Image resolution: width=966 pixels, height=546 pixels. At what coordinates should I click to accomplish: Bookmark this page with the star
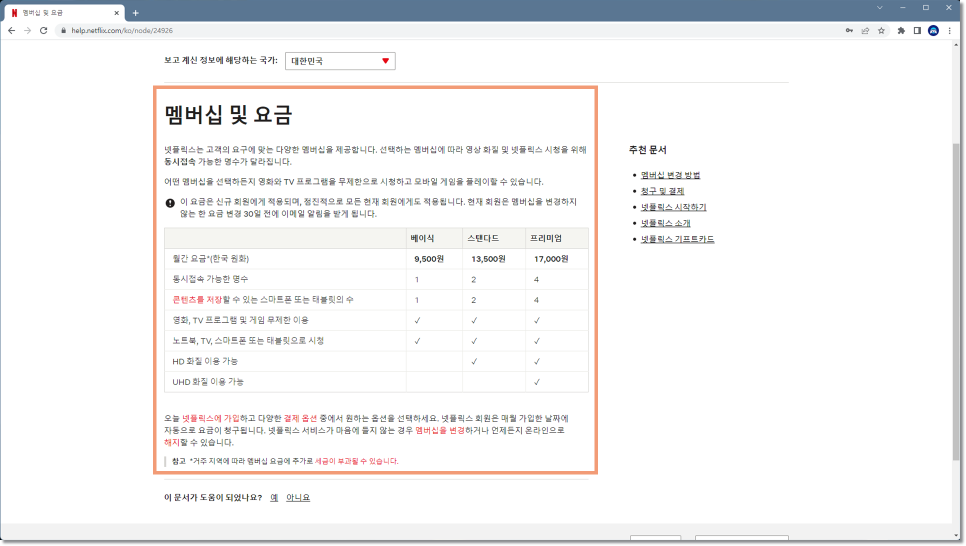point(882,30)
